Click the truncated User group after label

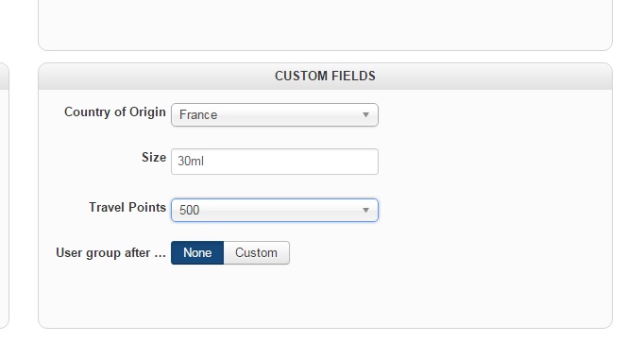(110, 252)
